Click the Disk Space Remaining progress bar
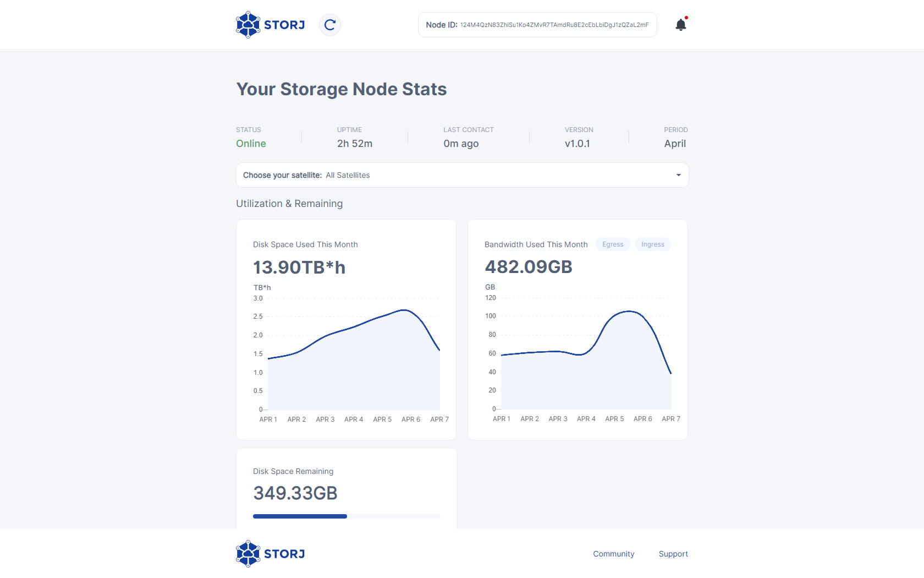This screenshot has width=924, height=578. (x=346, y=516)
